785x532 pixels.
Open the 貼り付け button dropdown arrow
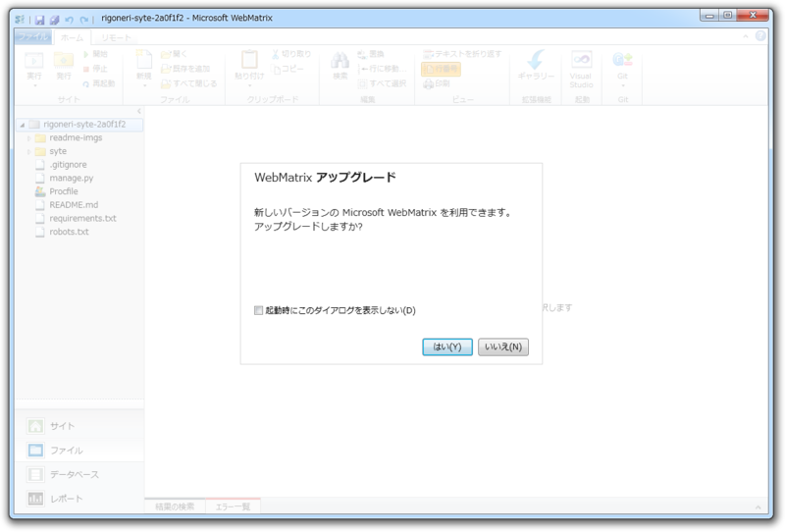point(249,85)
